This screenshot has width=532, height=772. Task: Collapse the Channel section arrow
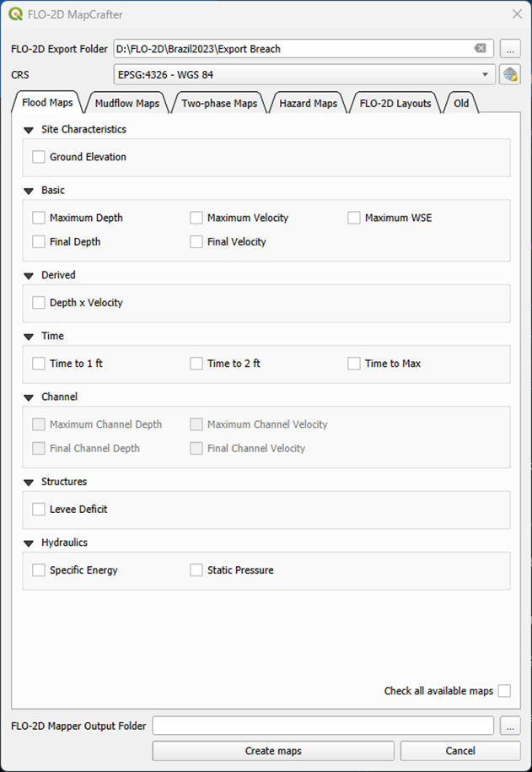30,397
